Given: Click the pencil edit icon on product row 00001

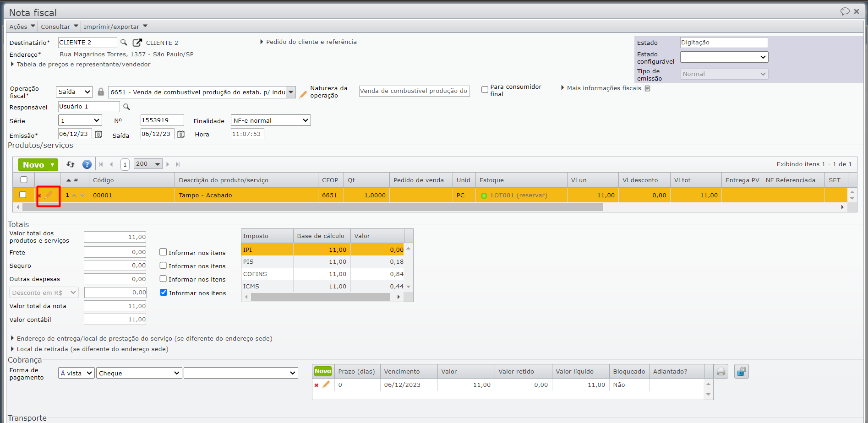Looking at the screenshot, I should 49,195.
